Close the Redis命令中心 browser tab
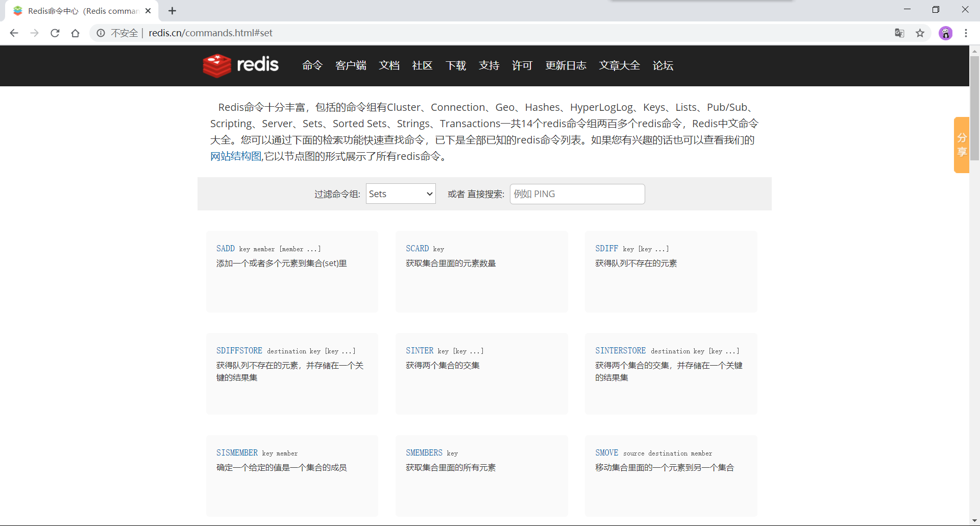Screen dimensions: 980x526 [148, 11]
